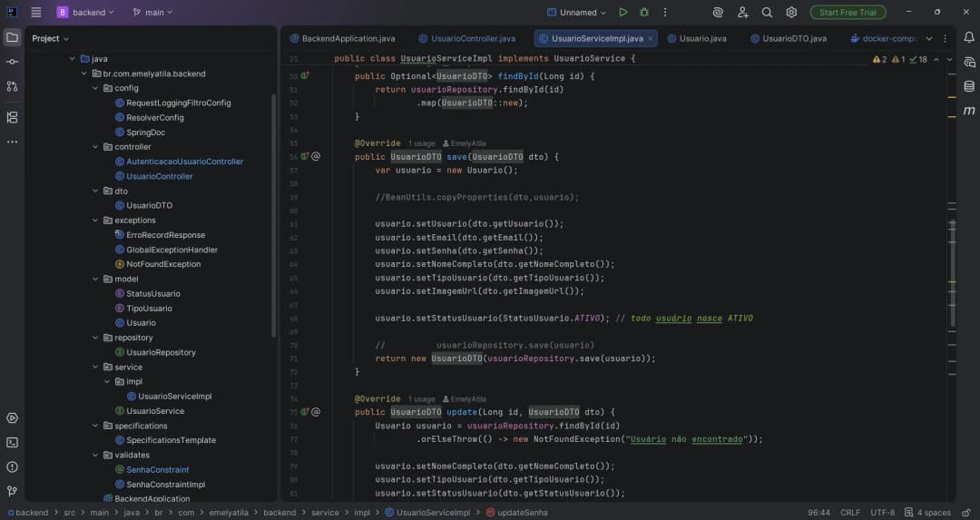The width and height of the screenshot is (980, 520).
Task: Open the Services tool window
Action: click(12, 417)
